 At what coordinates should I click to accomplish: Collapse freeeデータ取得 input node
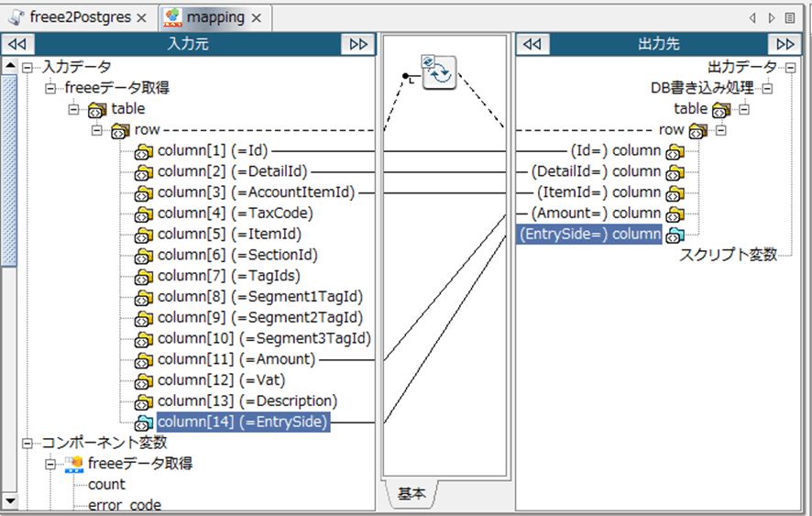[50, 88]
